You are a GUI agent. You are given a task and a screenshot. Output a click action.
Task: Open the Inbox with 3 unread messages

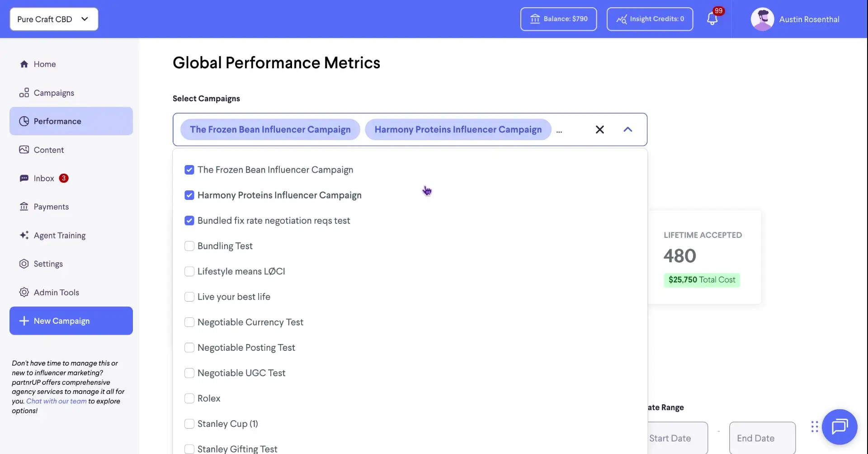click(x=43, y=178)
